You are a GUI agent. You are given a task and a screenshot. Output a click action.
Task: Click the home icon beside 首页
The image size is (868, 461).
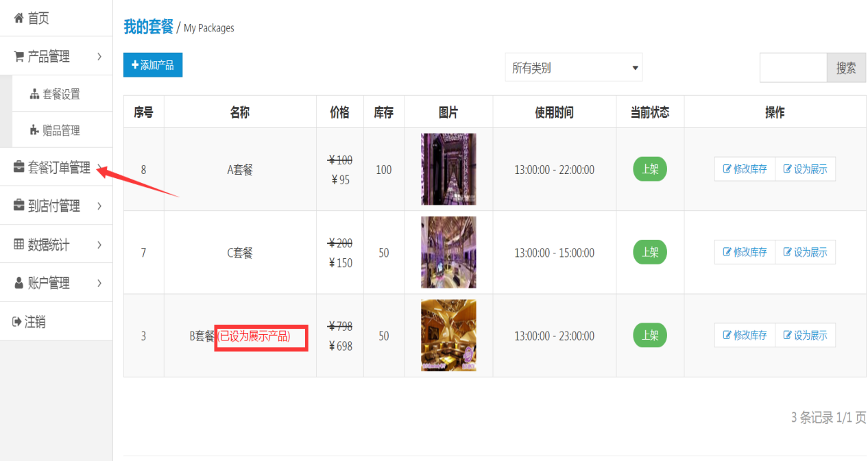19,18
